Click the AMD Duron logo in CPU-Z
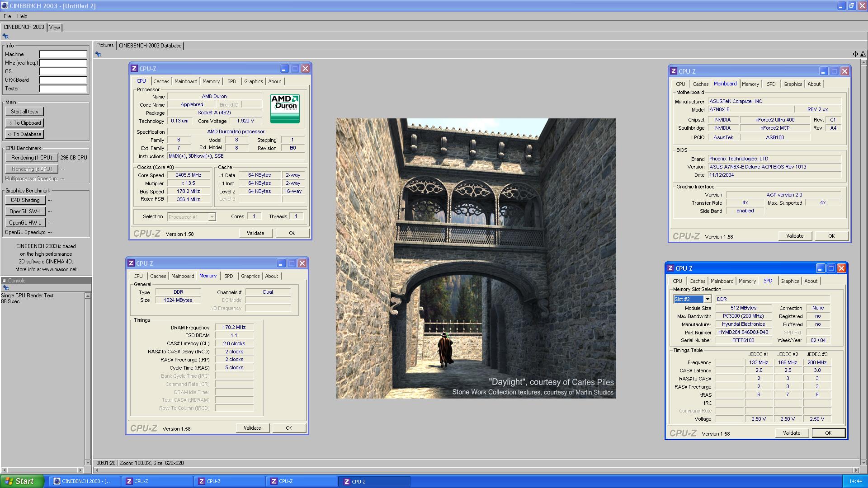The width and height of the screenshot is (868, 488). [x=285, y=108]
